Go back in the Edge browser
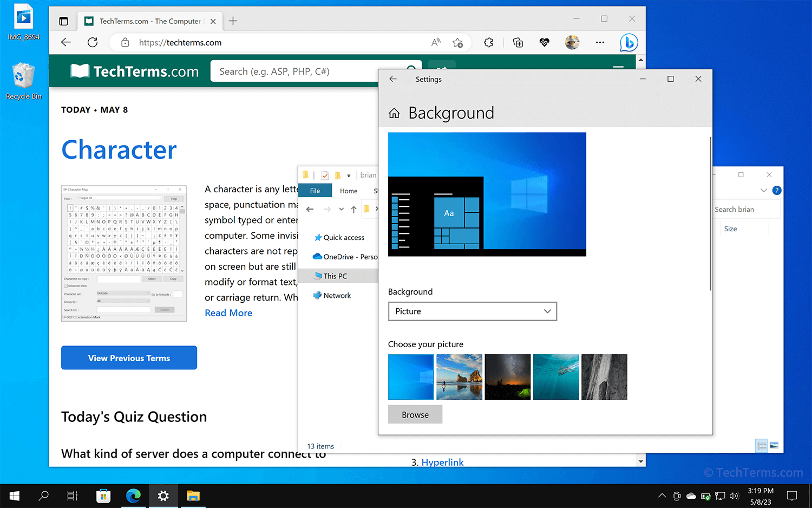The image size is (812, 508). click(66, 42)
